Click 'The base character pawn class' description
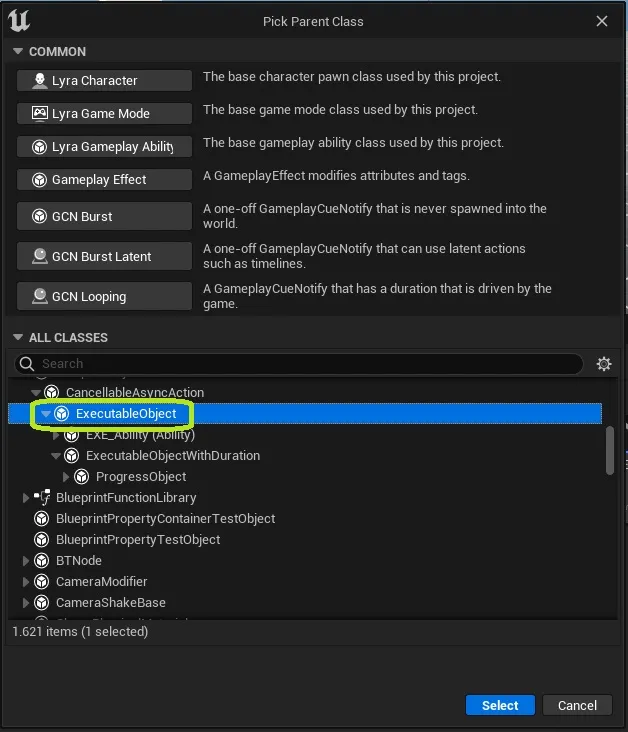This screenshot has width=628, height=732. pos(352,77)
